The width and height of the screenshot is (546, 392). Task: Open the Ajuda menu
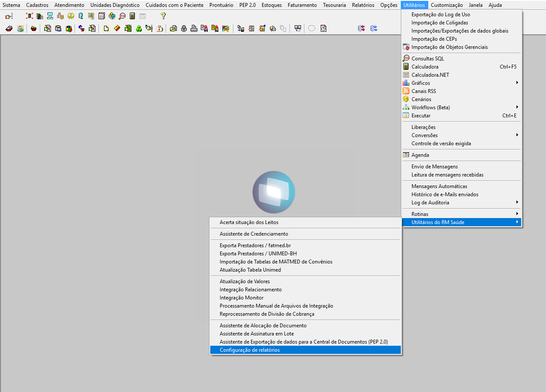tap(495, 5)
